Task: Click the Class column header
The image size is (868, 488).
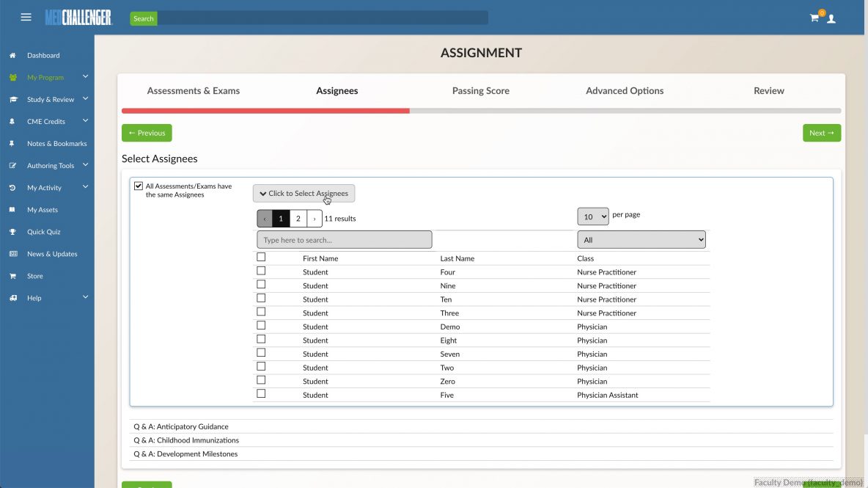Action: tap(585, 259)
